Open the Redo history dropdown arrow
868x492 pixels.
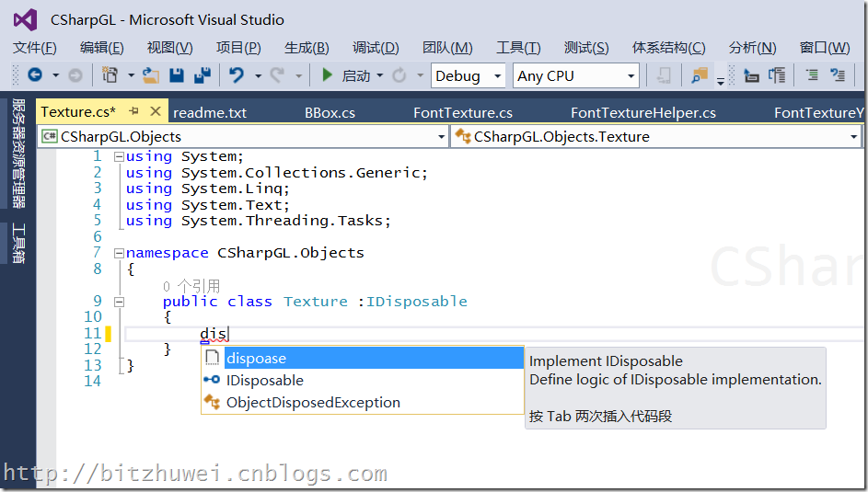(299, 75)
